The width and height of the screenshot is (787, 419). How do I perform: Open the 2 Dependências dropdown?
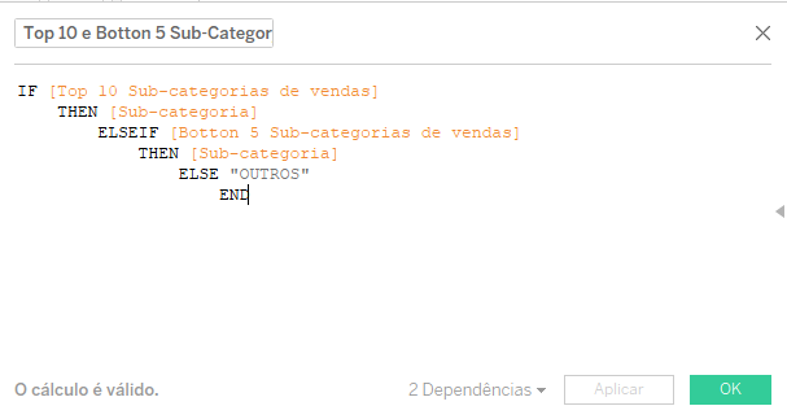[477, 390]
